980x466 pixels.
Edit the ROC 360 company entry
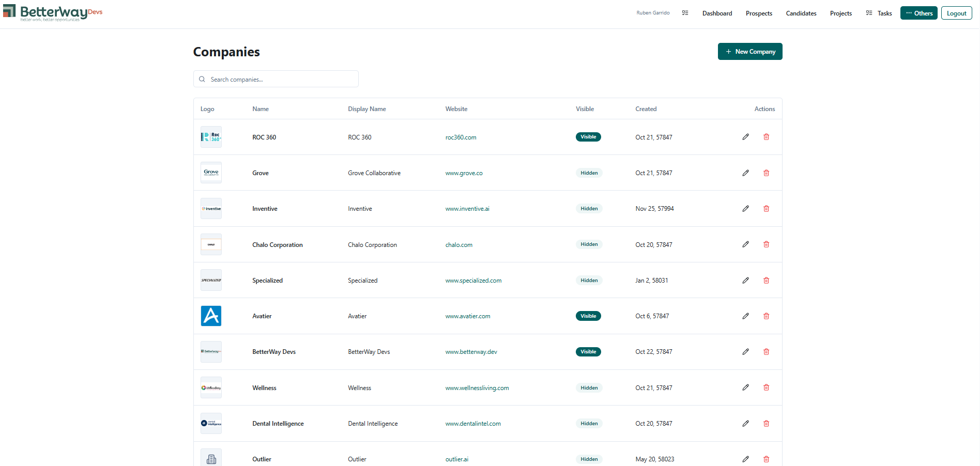[746, 136]
